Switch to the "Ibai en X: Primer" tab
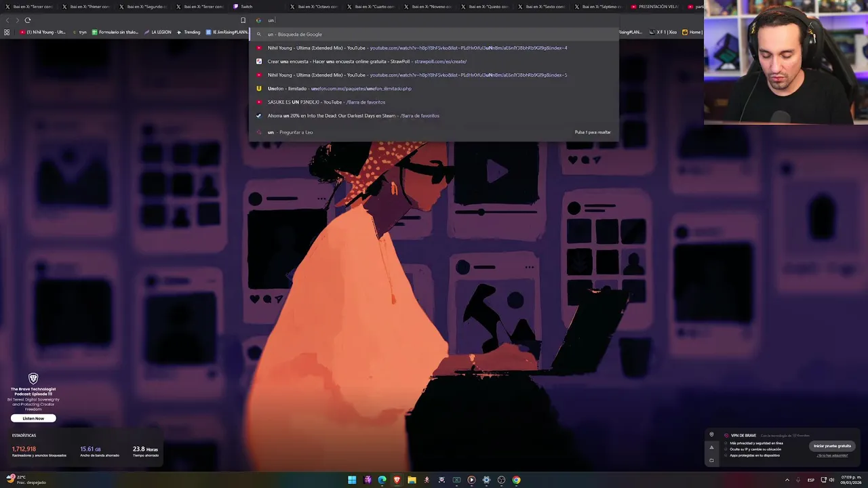 point(87,7)
